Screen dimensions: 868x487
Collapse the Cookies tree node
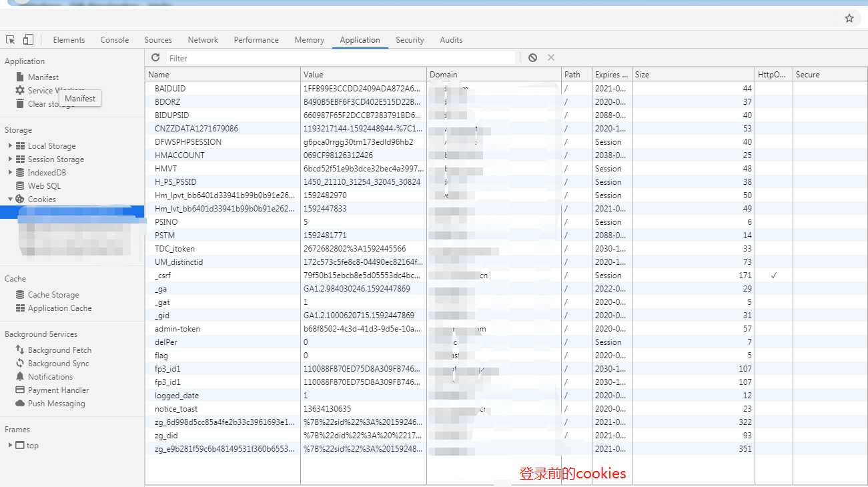pyautogui.click(x=10, y=199)
